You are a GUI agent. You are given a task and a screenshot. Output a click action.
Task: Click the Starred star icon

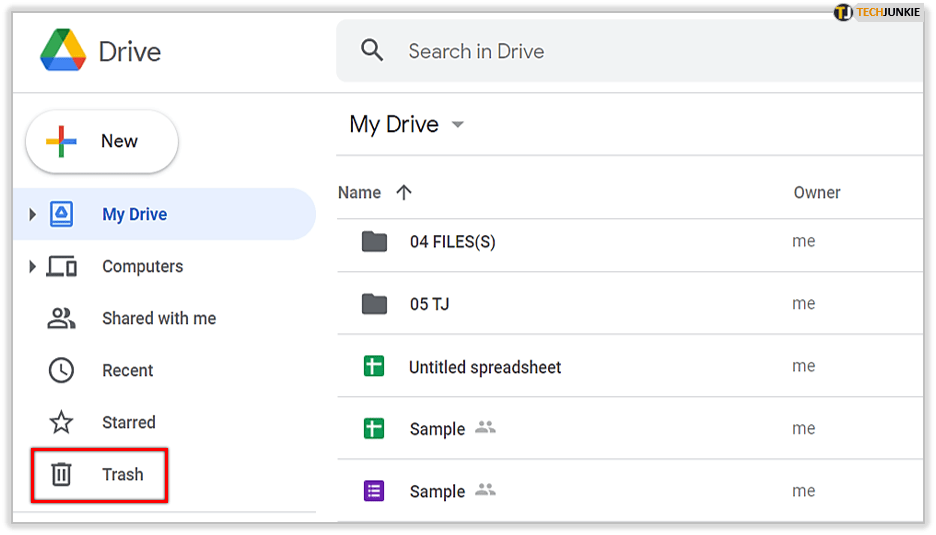[x=62, y=422]
